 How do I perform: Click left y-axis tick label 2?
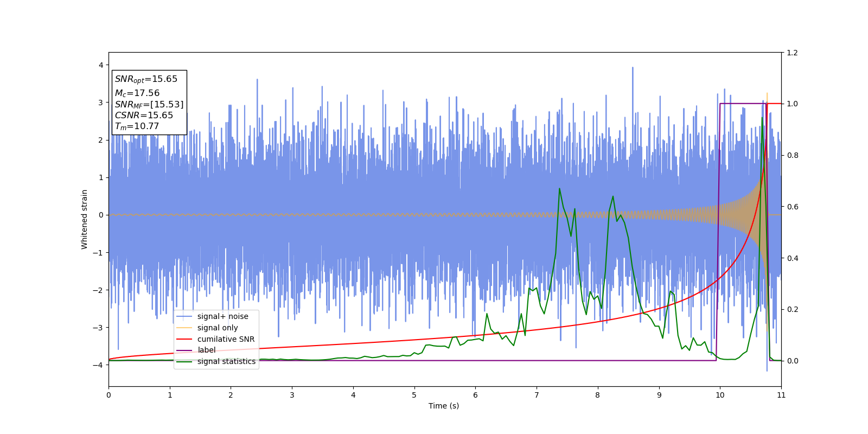pos(101,140)
